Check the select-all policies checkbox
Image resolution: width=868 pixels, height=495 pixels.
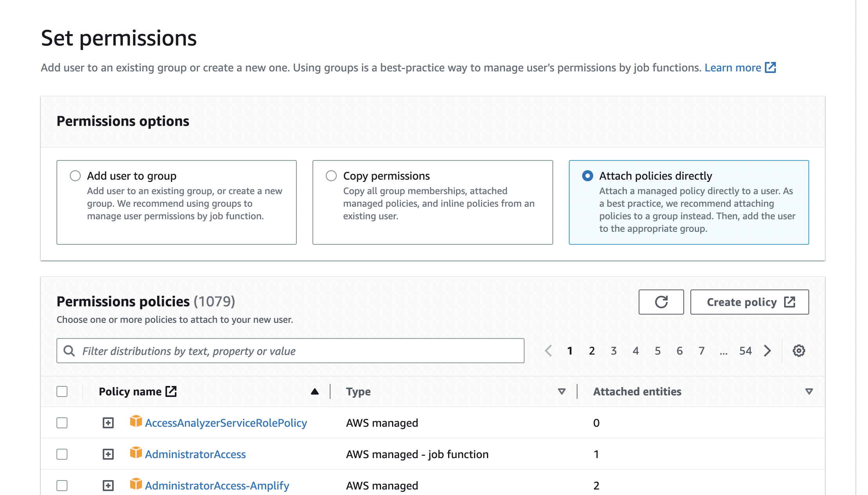pos(62,391)
